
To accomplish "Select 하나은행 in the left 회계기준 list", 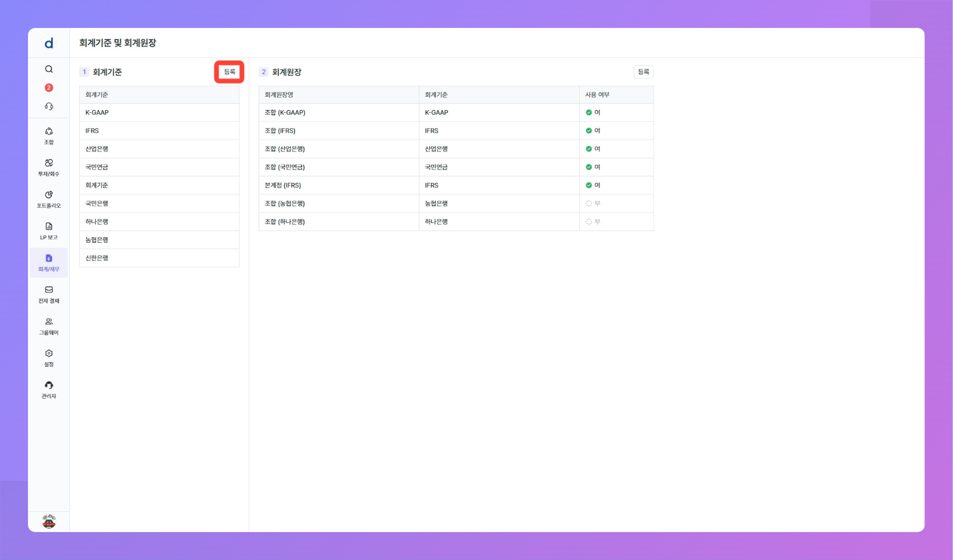I will (x=159, y=222).
